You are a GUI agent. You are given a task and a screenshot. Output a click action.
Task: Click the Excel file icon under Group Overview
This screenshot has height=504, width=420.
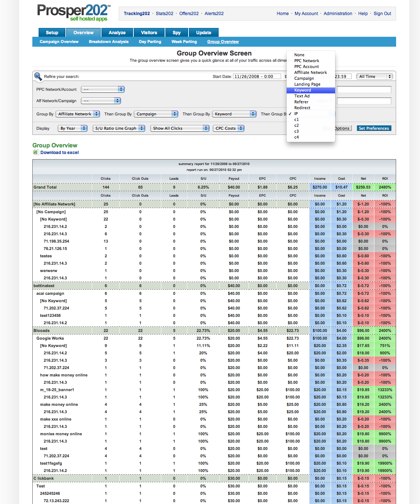[x=36, y=153]
